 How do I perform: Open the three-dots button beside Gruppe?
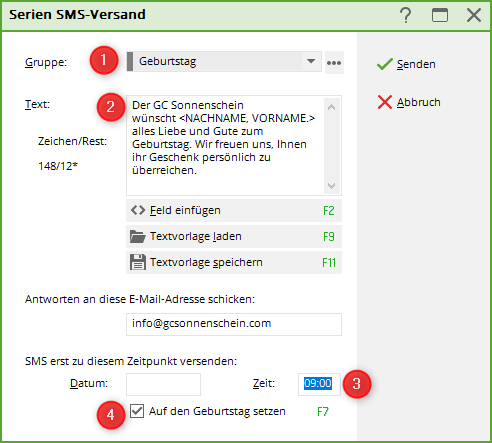(334, 63)
